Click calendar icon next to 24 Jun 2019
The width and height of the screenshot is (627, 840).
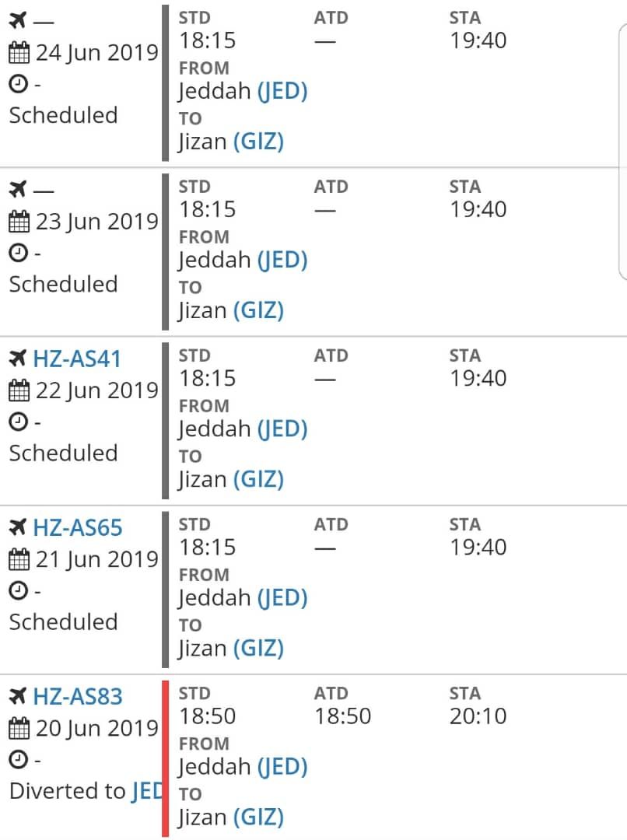(x=19, y=53)
